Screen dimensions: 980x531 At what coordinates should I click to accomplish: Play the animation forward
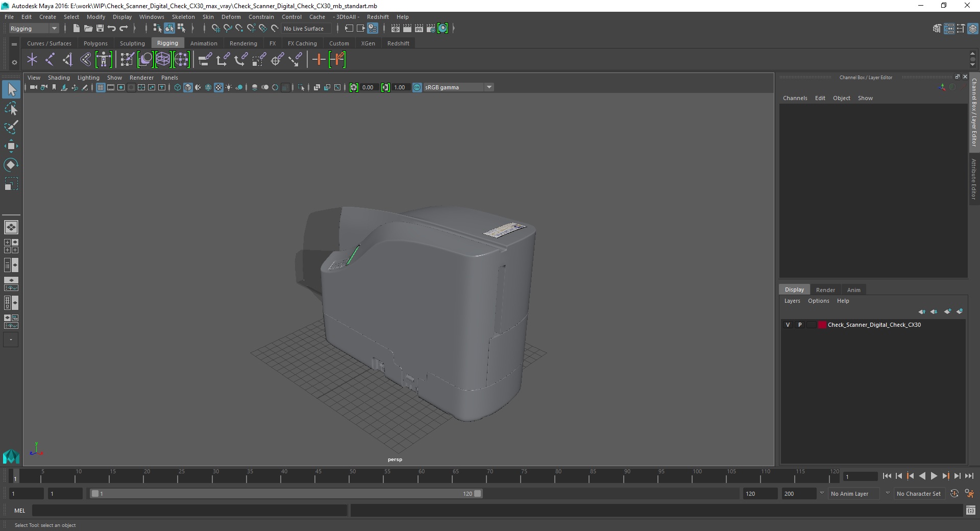point(934,476)
